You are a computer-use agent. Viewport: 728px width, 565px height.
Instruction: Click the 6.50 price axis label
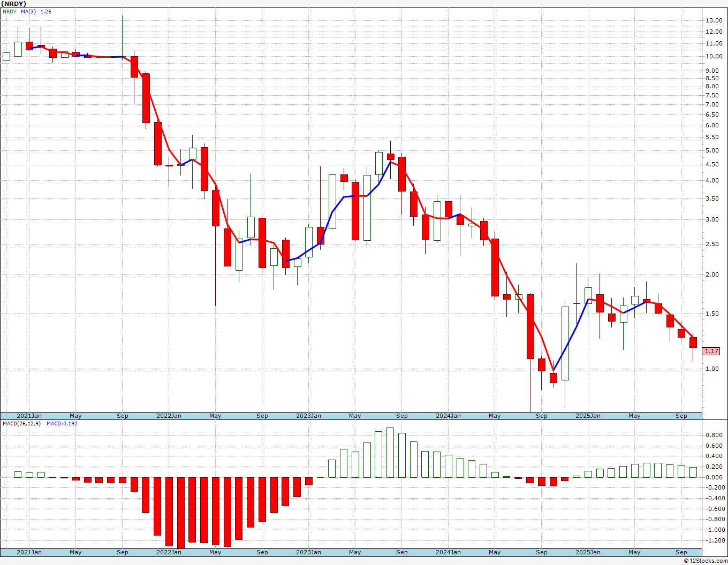coord(712,114)
